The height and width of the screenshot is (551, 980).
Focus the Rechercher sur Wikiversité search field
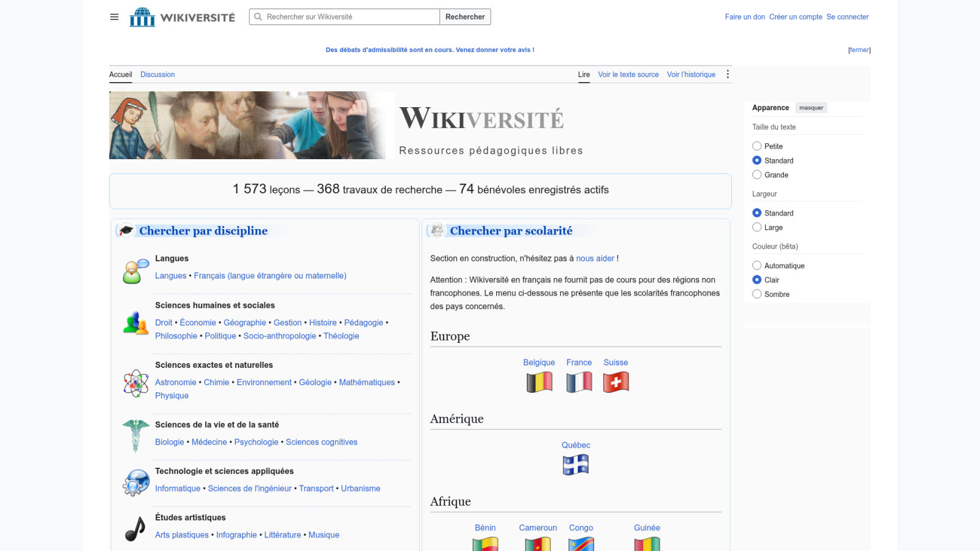click(345, 17)
